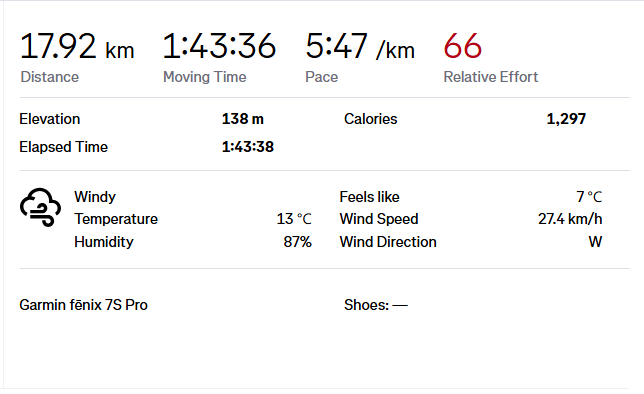The image size is (644, 394).
Task: Click the Moving Time label
Action: point(205,77)
